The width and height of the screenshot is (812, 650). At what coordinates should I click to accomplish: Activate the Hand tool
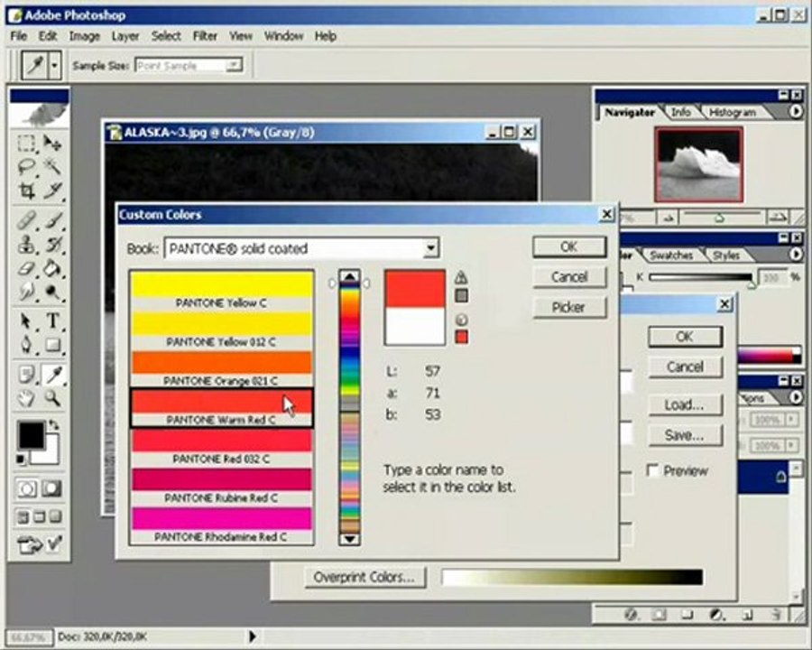click(26, 398)
